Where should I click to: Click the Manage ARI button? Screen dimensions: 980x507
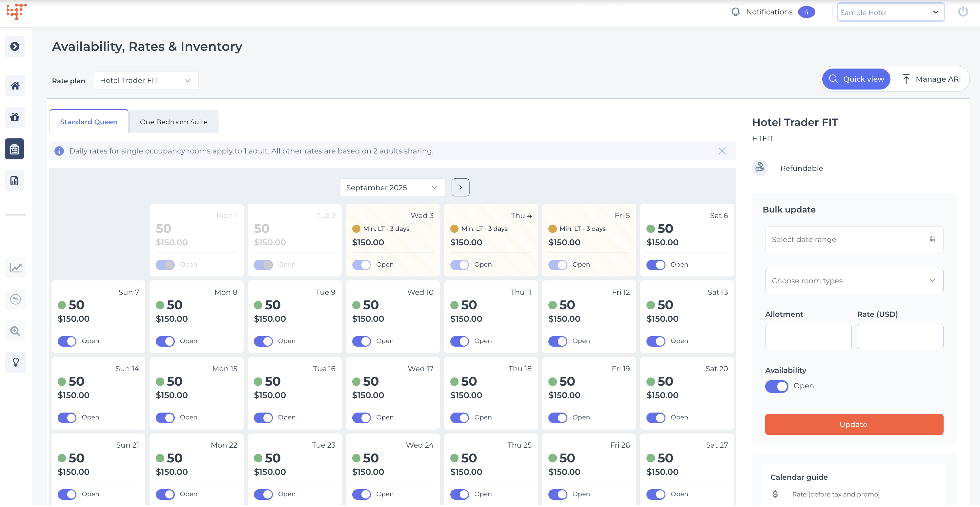coord(931,79)
